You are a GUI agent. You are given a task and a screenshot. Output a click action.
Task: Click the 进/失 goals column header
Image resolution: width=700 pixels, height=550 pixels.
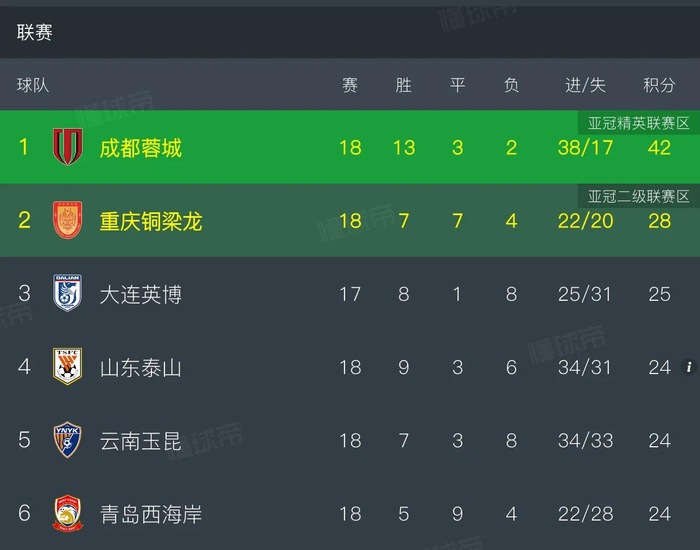coord(585,85)
